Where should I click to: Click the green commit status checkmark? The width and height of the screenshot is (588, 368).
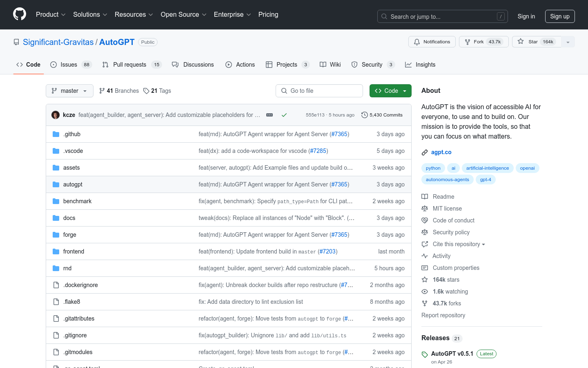point(284,115)
